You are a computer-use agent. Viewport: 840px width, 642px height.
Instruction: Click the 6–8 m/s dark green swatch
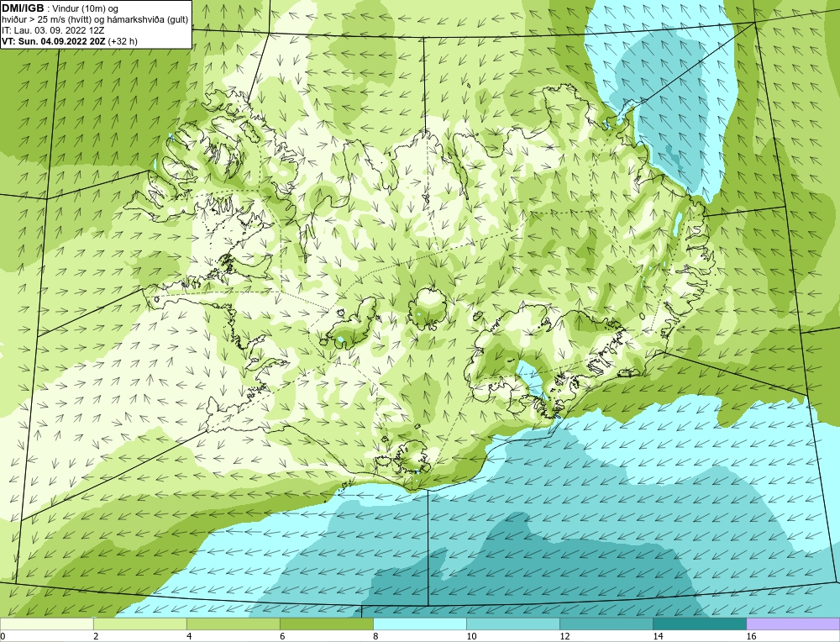coord(326,624)
